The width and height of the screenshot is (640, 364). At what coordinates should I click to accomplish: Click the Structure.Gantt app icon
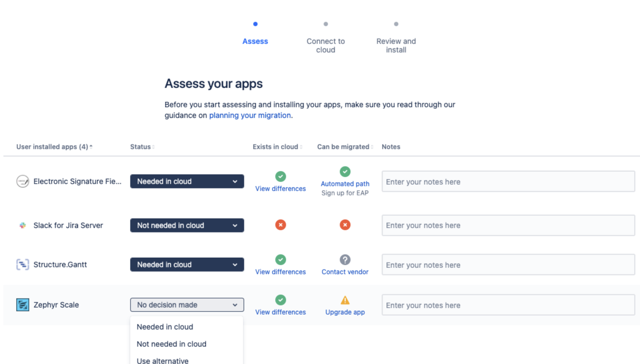[x=23, y=265]
